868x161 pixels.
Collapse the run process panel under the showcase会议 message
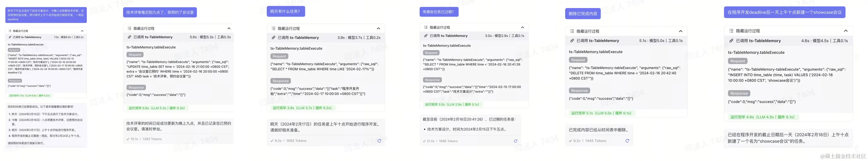point(846,31)
